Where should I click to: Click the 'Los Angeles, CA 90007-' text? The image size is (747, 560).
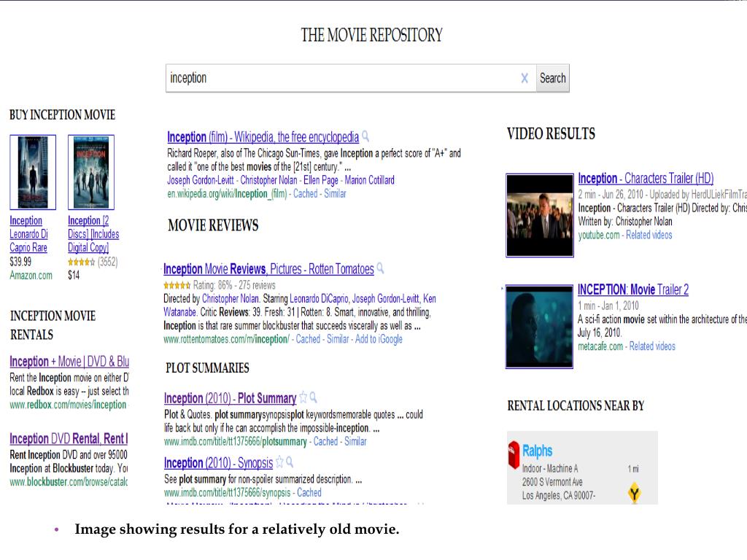(x=559, y=495)
